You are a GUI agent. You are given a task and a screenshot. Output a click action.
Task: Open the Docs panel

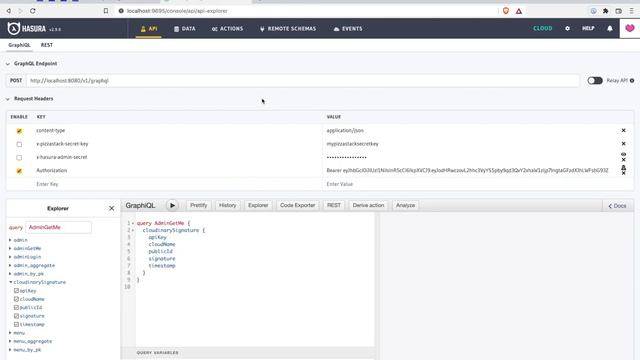coord(618,206)
